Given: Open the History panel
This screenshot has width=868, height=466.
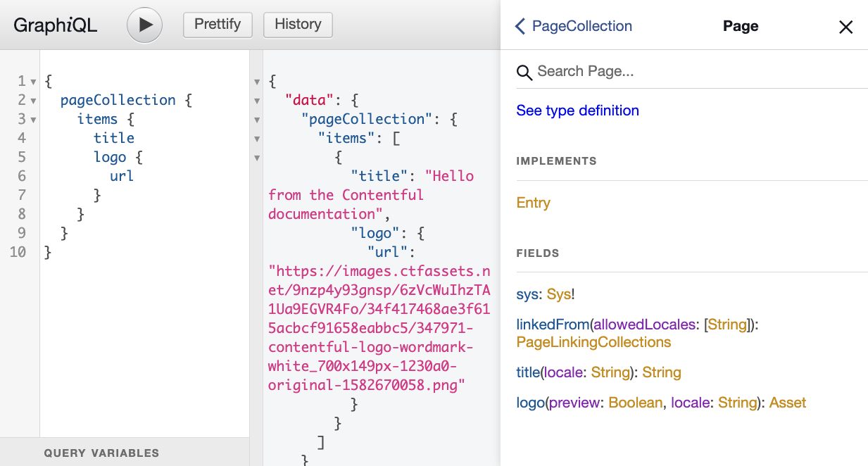Looking at the screenshot, I should [x=298, y=25].
